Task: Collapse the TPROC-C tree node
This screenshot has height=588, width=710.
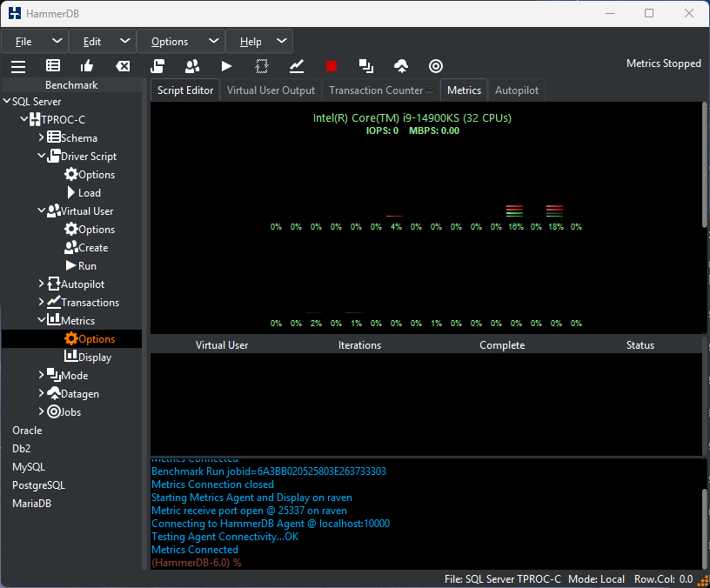Action: [x=24, y=119]
